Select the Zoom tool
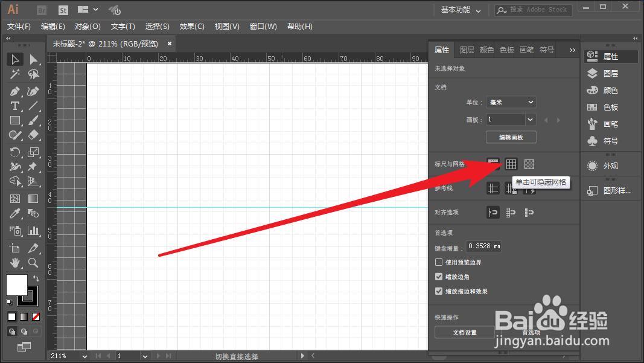Screen dimensions: 644x363 (x=33, y=263)
